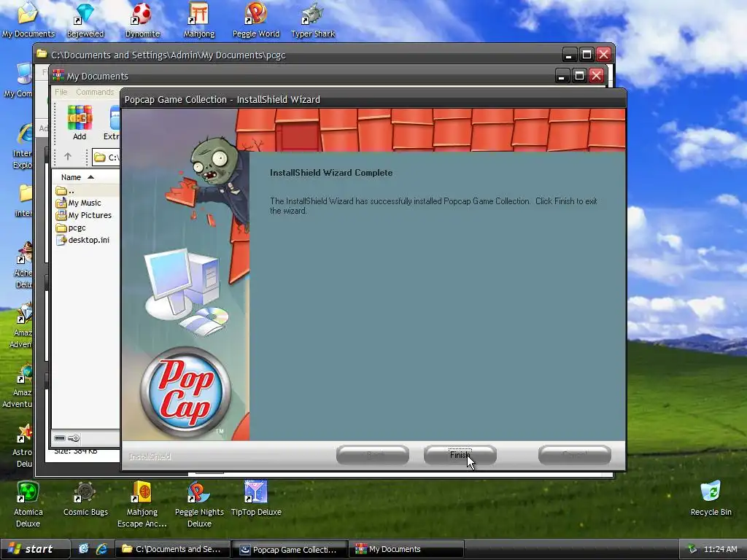747x560 pixels.
Task: Click the WinRAR status bar key icon
Action: tap(74, 438)
